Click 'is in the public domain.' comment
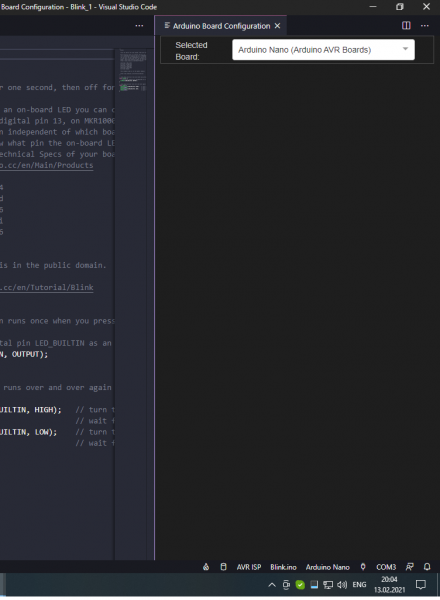Viewport: 440px width, 600px height. point(53,265)
